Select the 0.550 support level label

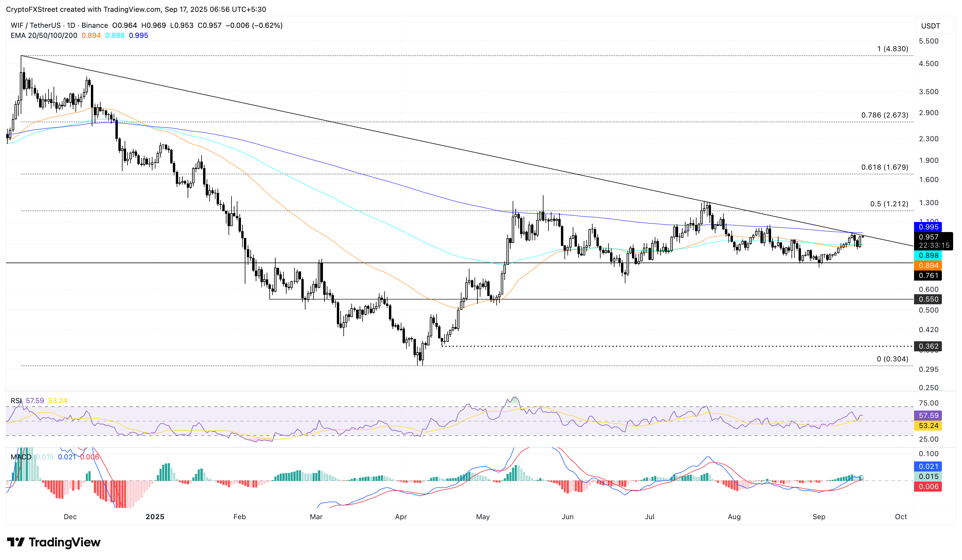point(928,299)
